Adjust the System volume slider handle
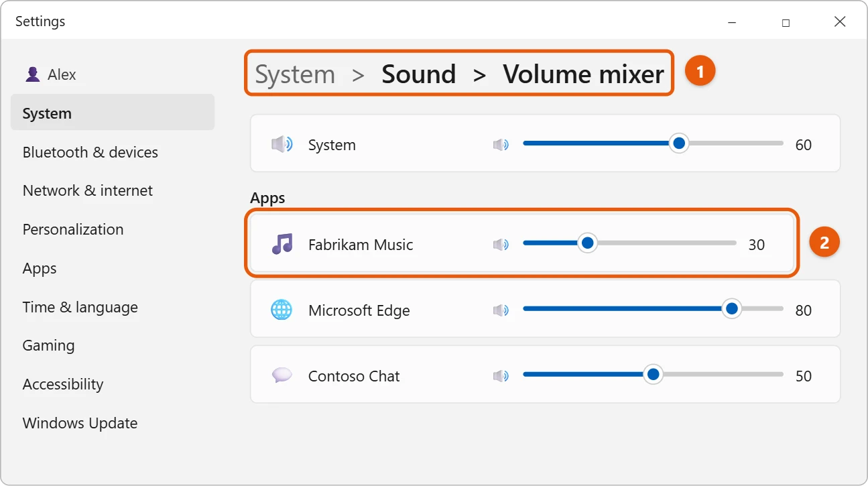The image size is (868, 486). [x=679, y=143]
